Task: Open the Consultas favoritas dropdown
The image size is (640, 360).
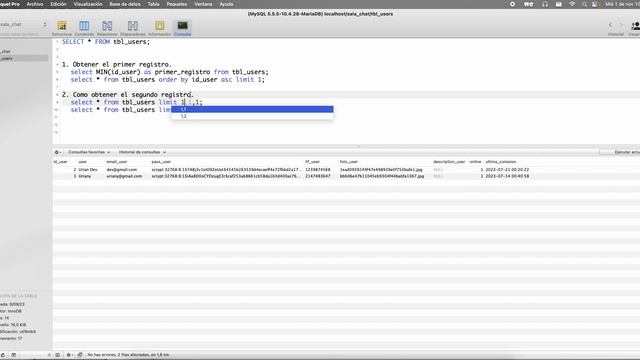Action: 89,152
